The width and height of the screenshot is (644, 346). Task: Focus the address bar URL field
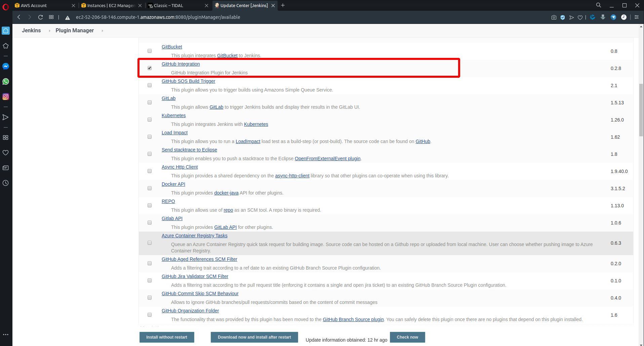click(158, 17)
